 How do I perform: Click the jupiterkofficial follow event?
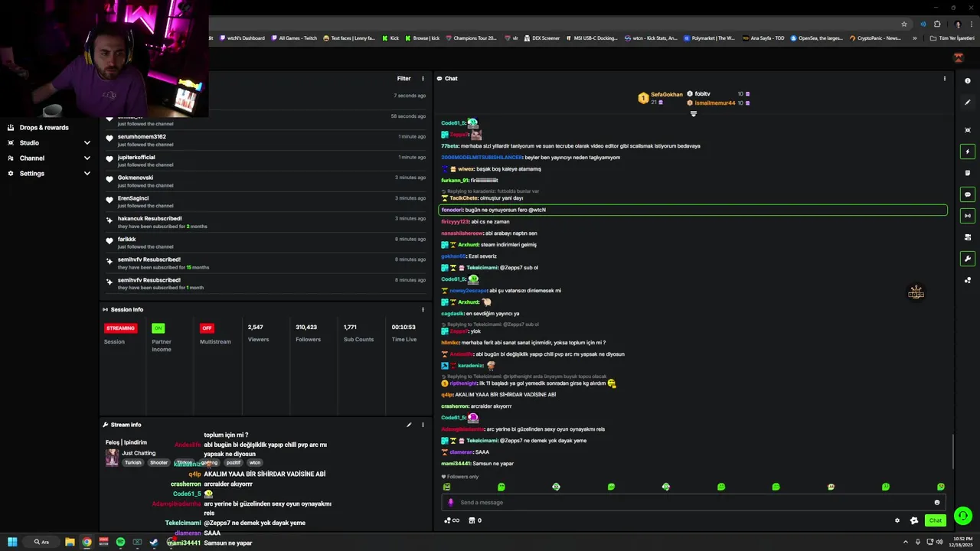tap(266, 161)
